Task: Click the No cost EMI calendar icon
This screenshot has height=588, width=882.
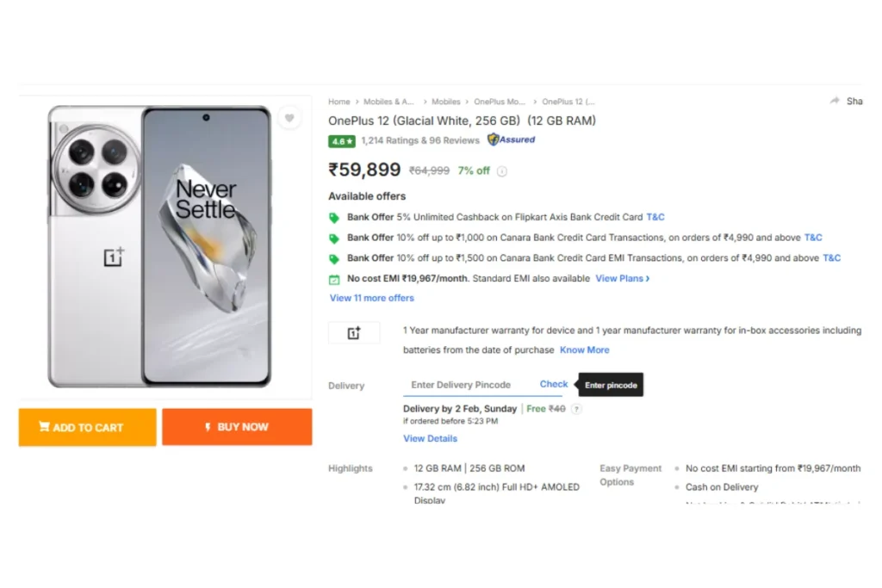Action: point(334,279)
